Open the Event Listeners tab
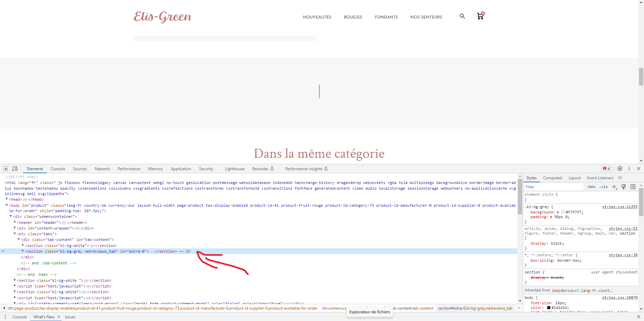 coord(600,178)
